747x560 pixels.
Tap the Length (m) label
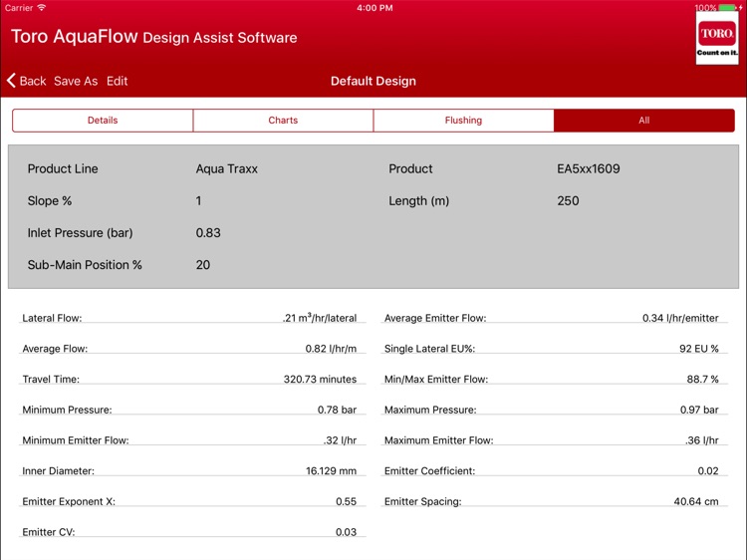coord(418,200)
